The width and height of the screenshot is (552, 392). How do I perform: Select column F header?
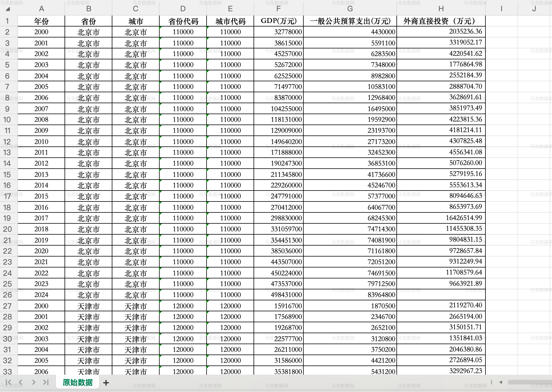point(278,9)
